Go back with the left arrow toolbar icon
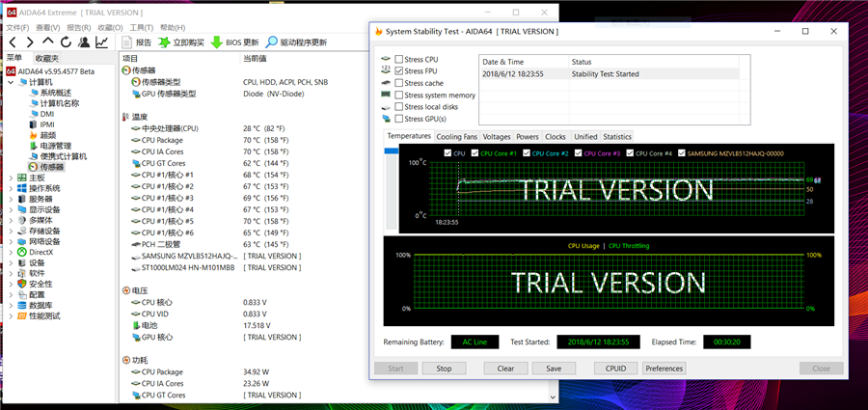The height and width of the screenshot is (410, 868). point(13,42)
